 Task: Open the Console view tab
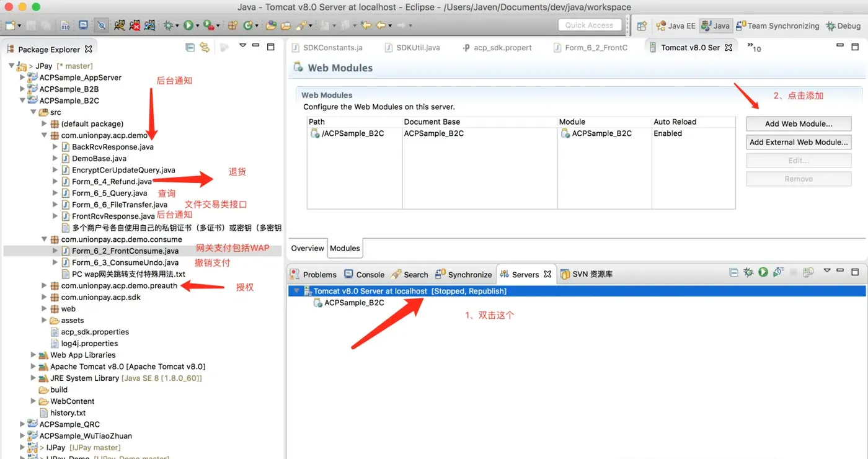point(364,274)
